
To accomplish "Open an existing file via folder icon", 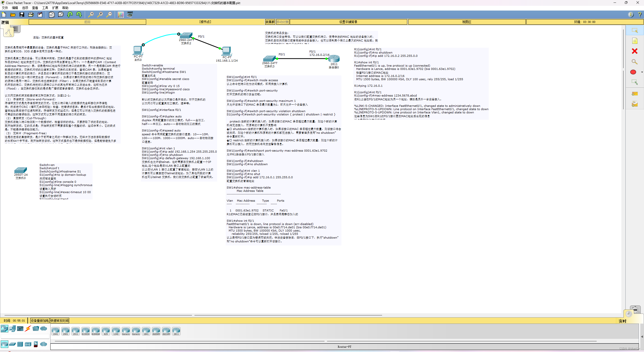I will pyautogui.click(x=13, y=15).
